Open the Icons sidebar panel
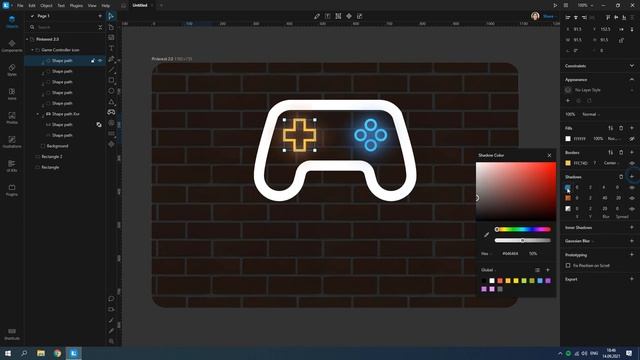 point(12,94)
